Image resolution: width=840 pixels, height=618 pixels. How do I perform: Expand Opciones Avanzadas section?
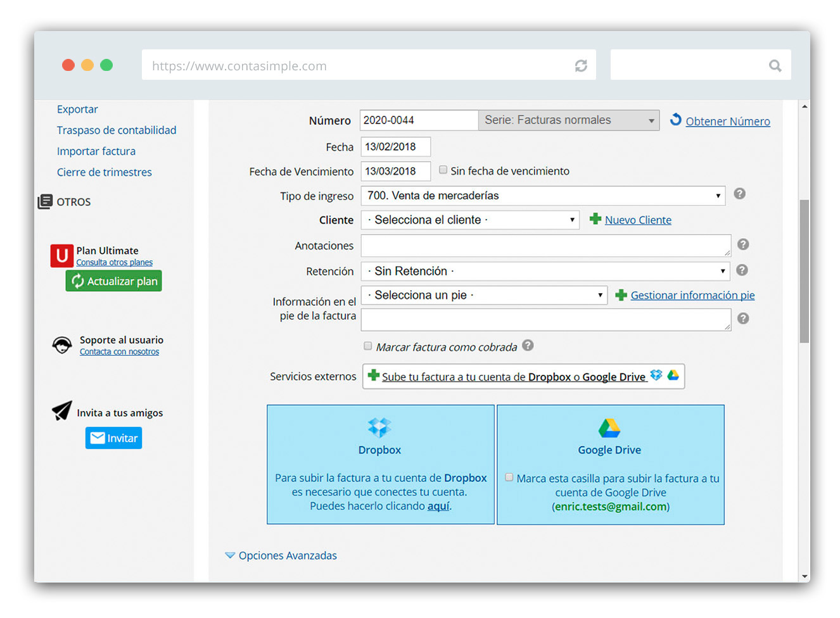pos(281,555)
